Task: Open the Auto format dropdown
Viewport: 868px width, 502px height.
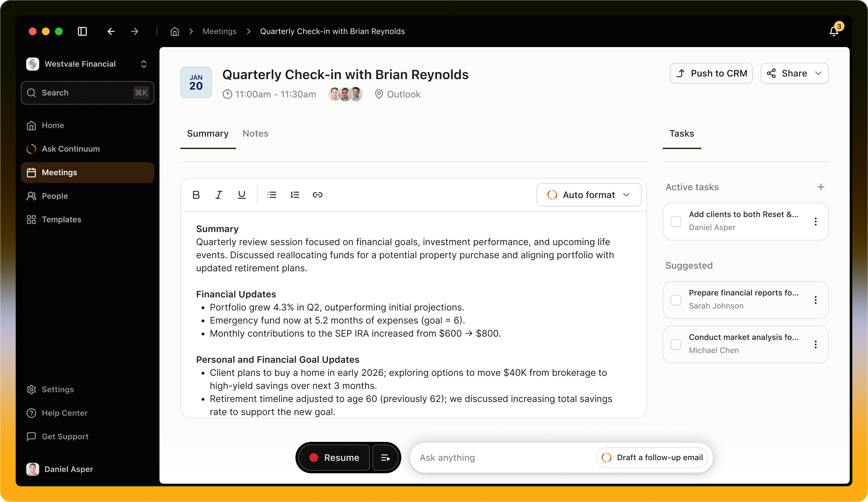Action: [589, 195]
